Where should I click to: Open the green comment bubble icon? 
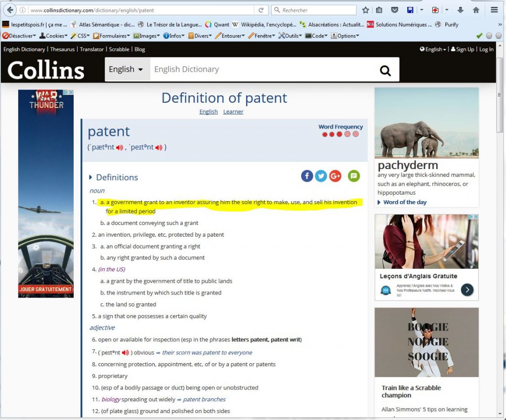[354, 176]
